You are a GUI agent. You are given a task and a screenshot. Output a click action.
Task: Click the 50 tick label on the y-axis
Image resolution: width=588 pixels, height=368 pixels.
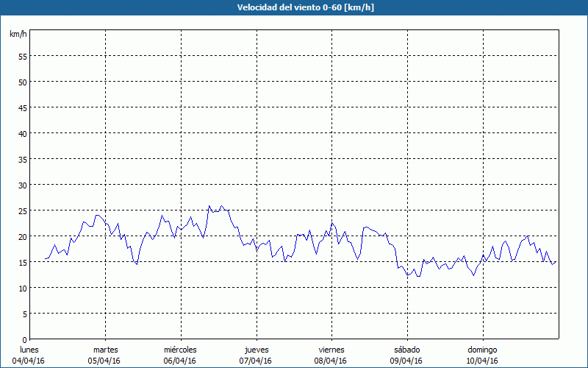tap(22, 82)
